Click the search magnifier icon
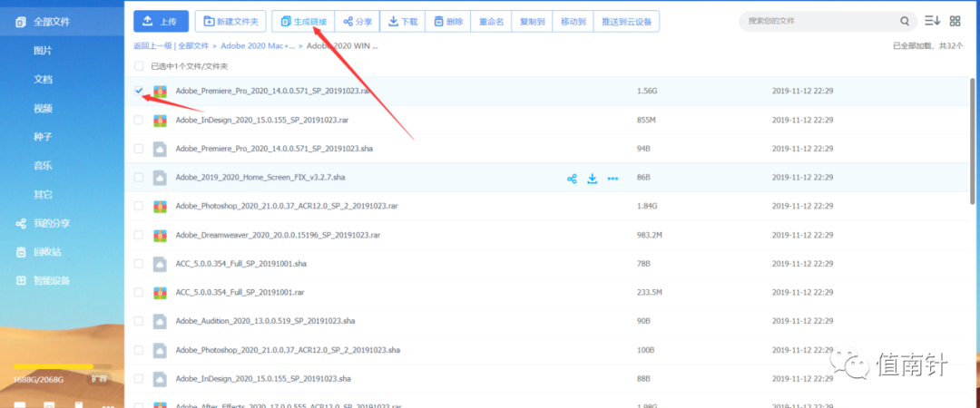Image resolution: width=980 pixels, height=408 pixels. pos(905,21)
